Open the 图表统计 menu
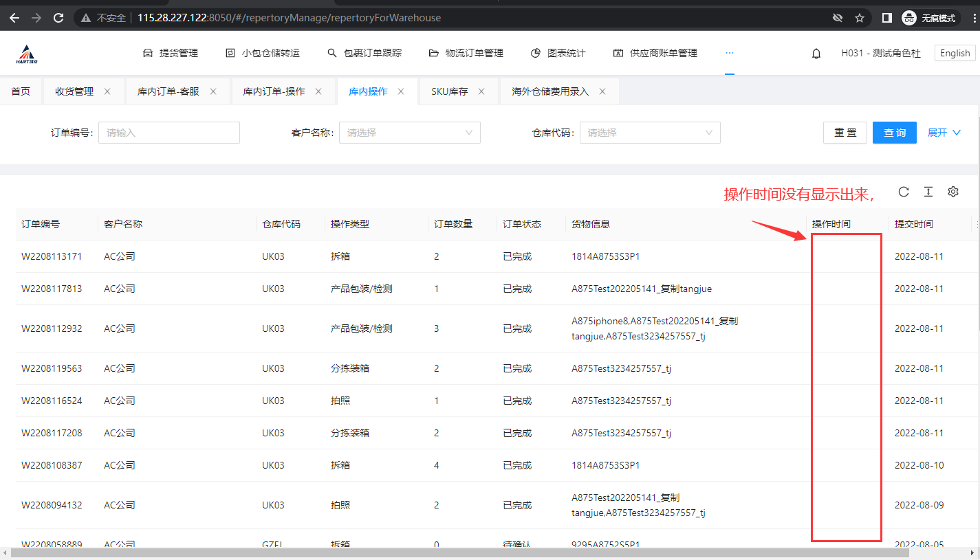The width and height of the screenshot is (980, 560). [x=558, y=53]
